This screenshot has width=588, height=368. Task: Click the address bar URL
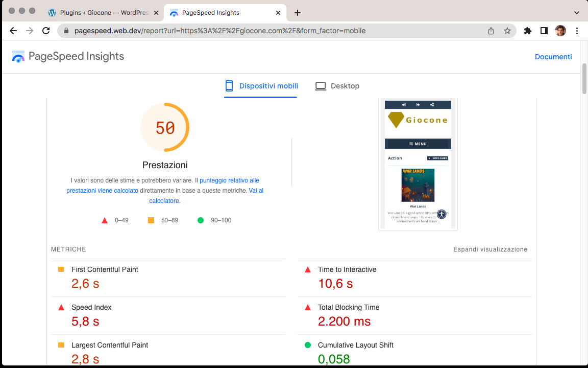tap(220, 31)
